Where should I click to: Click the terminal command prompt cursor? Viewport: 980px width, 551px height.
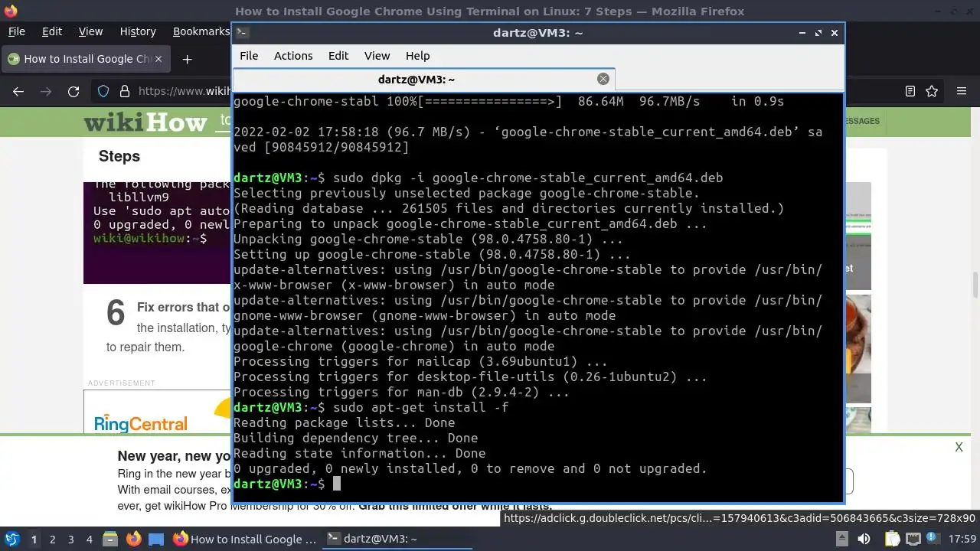tap(336, 484)
